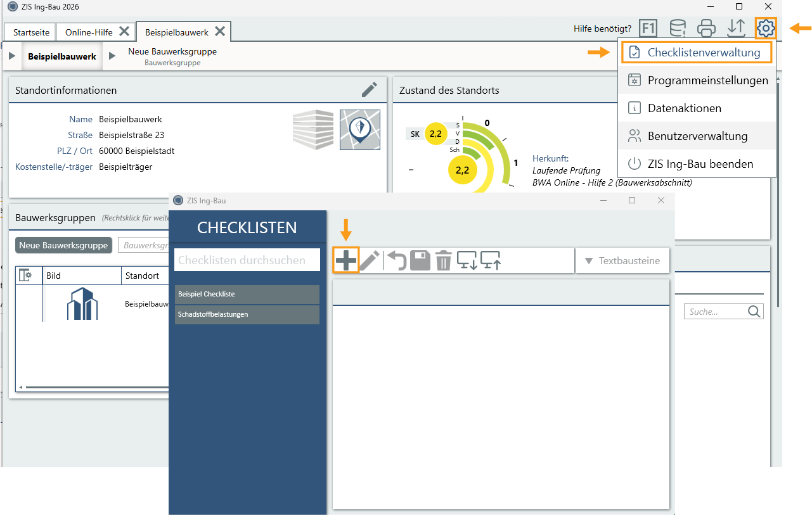812x515 pixels.
Task: Open F1 help icon
Action: 648,28
